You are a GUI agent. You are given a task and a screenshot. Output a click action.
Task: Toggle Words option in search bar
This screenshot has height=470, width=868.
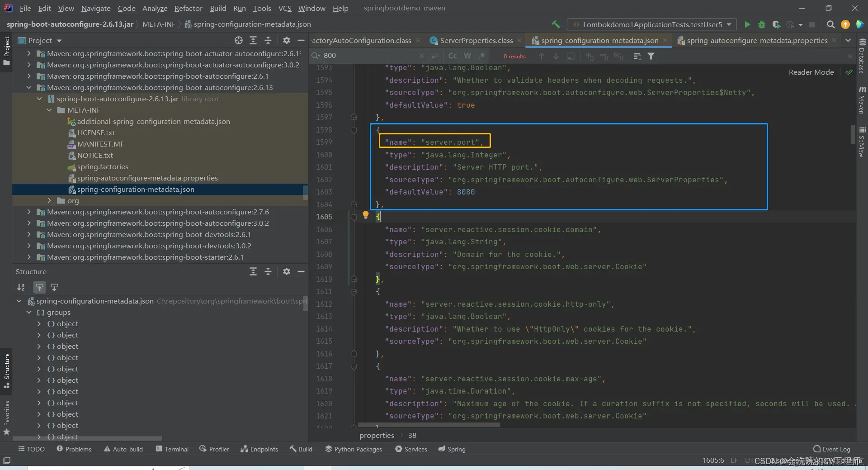point(467,56)
